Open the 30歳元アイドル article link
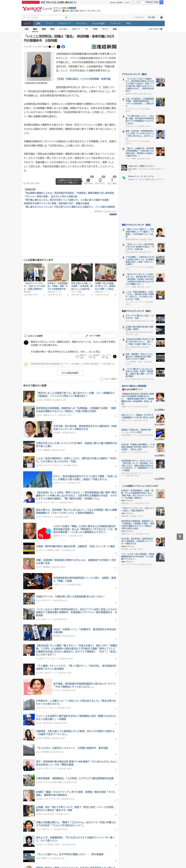Viewport: 186px width, 868px height. [x=70, y=596]
